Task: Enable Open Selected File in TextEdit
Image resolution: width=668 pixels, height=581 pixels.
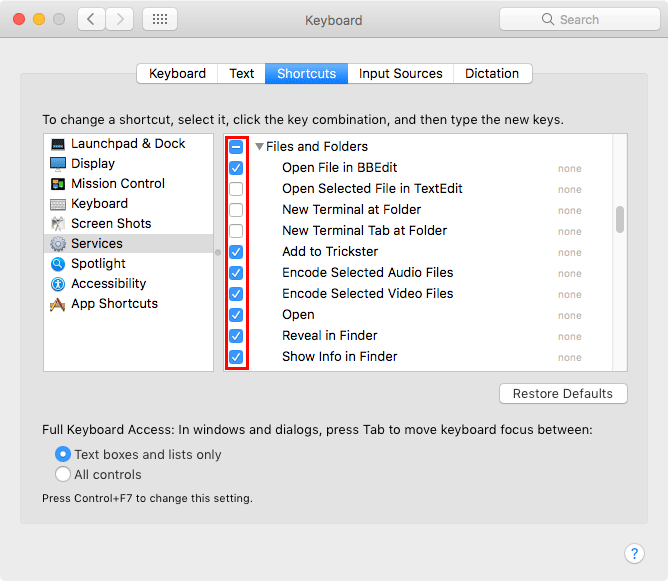Action: (236, 189)
